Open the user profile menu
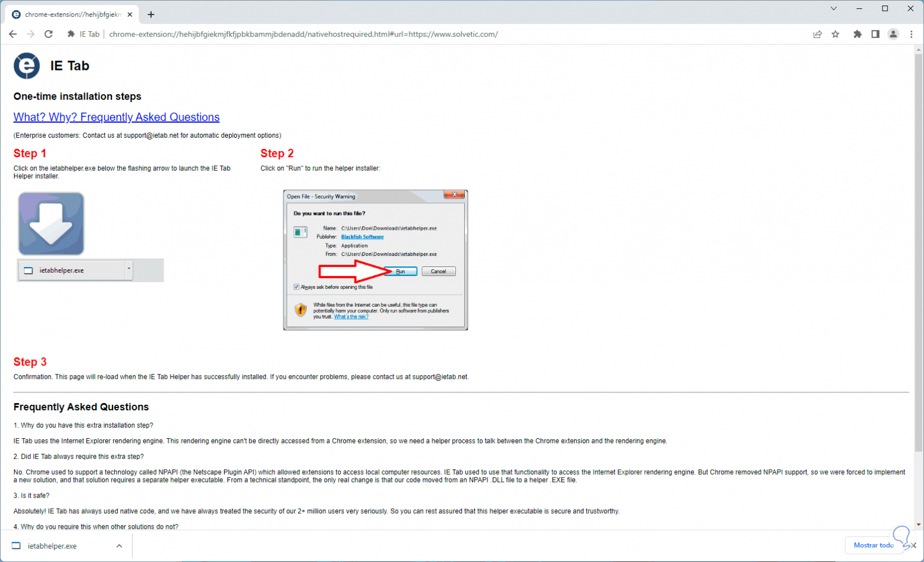This screenshot has height=562, width=924. pos(893,34)
